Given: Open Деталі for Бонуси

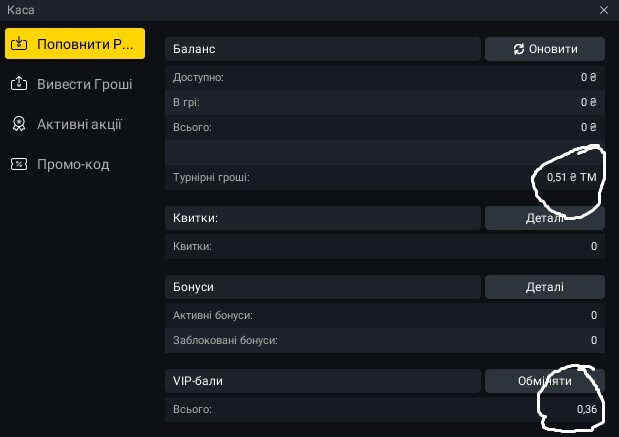Looking at the screenshot, I should tap(544, 287).
